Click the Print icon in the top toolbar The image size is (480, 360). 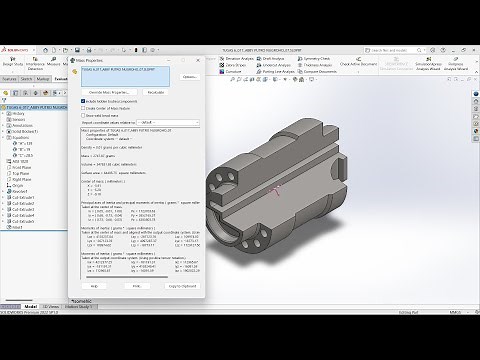89,50
